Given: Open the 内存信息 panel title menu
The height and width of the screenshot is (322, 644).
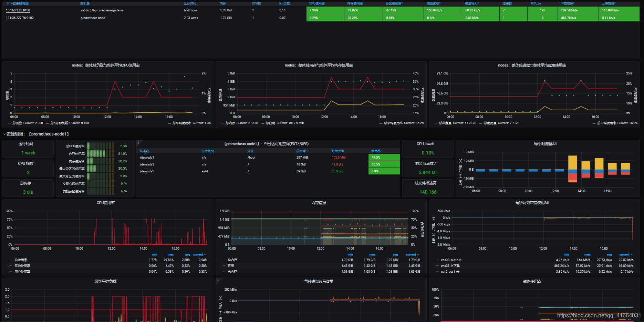Looking at the screenshot, I should [x=319, y=203].
